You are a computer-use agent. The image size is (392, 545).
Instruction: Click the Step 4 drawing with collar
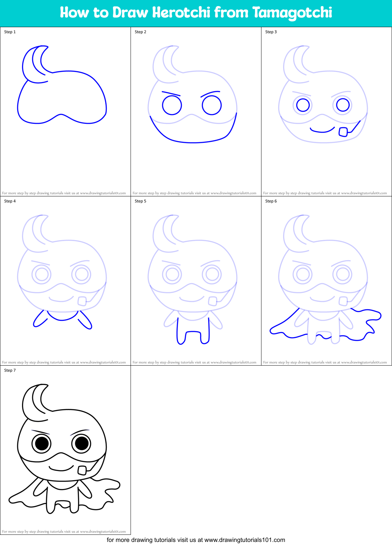coord(62,272)
